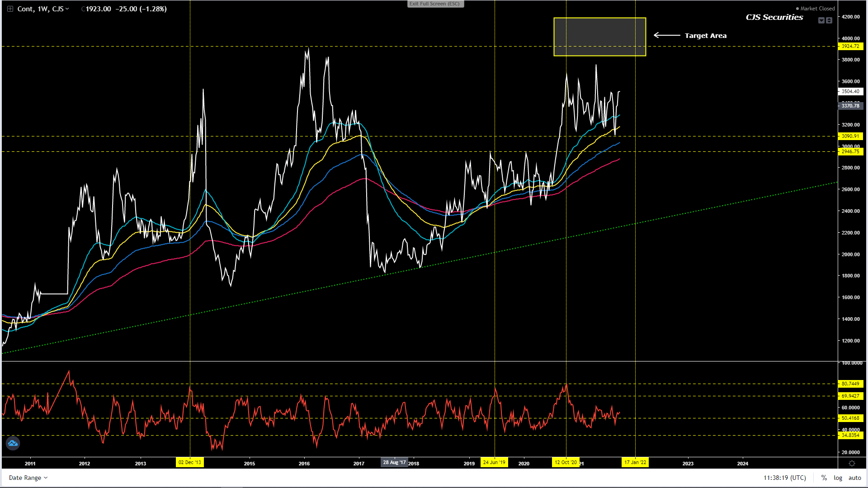Click the down-arrow pane button near CJS Securities
Viewport: 868px width, 488px height.
point(821,20)
